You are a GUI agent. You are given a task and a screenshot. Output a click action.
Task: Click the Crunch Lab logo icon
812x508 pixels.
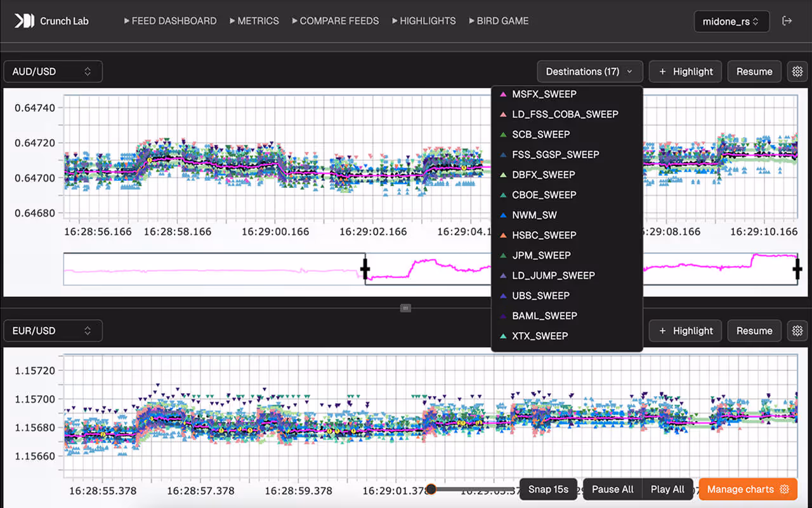coord(24,21)
